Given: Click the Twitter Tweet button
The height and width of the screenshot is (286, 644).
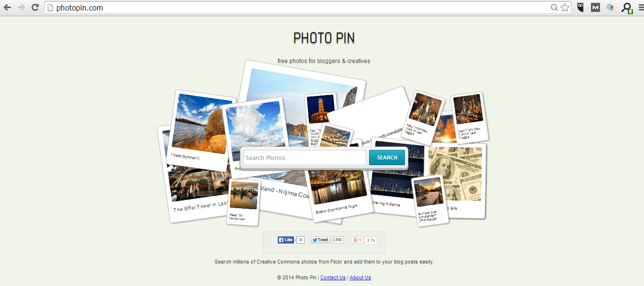Looking at the screenshot, I should [x=320, y=240].
